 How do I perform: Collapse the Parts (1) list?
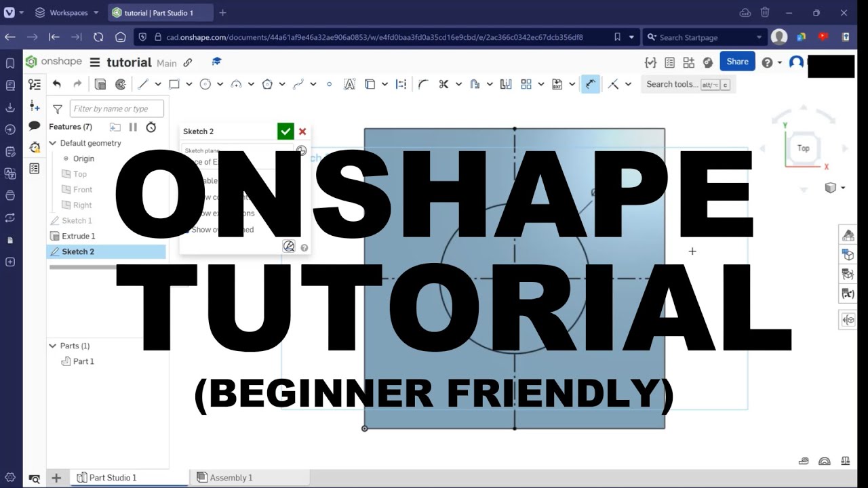pos(53,346)
